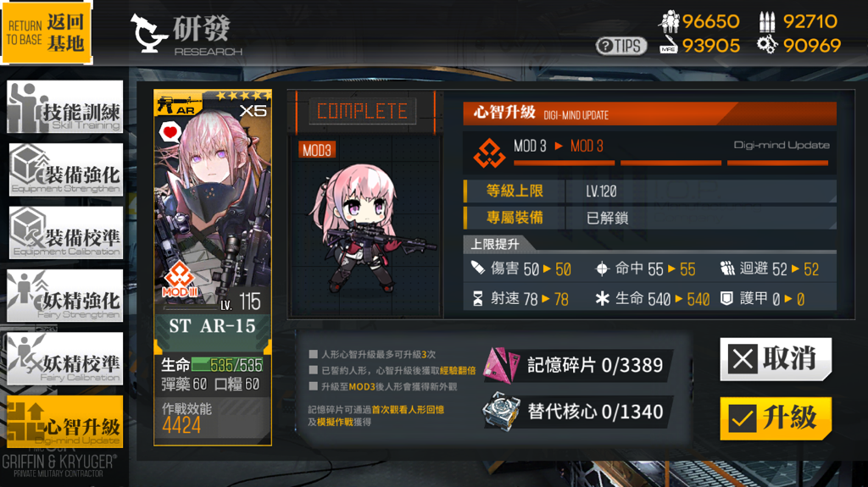Click the manpower resource icon
Image resolution: width=868 pixels, height=487 pixels.
click(x=669, y=21)
